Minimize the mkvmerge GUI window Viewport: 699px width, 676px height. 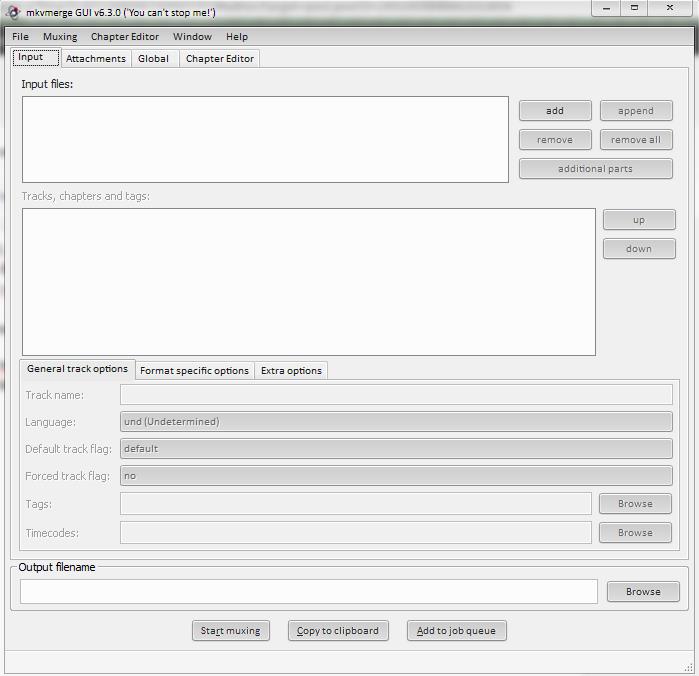[x=606, y=8]
